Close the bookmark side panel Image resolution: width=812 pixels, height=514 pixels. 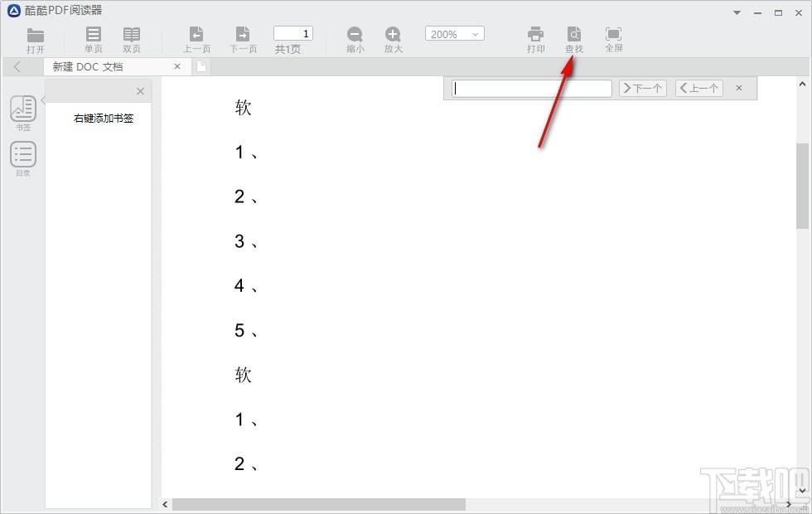click(140, 91)
